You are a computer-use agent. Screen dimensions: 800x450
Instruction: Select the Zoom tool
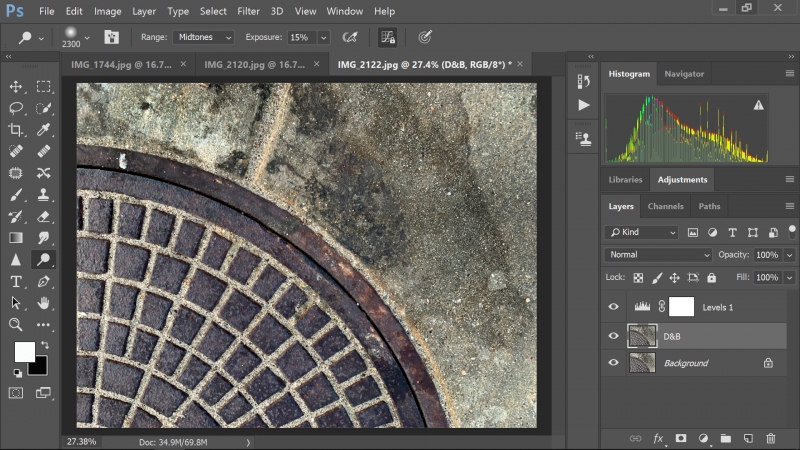click(x=16, y=324)
